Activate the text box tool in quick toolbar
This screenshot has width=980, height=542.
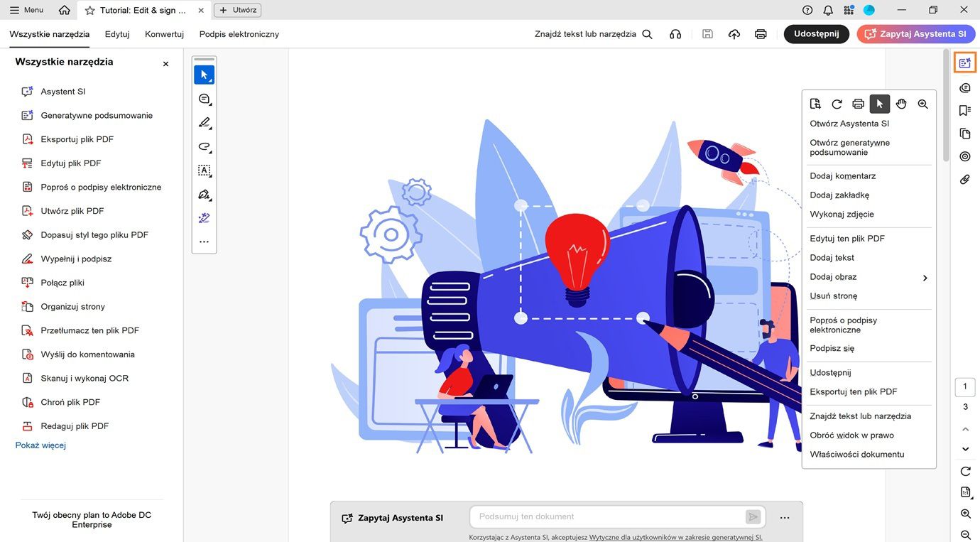tap(204, 170)
